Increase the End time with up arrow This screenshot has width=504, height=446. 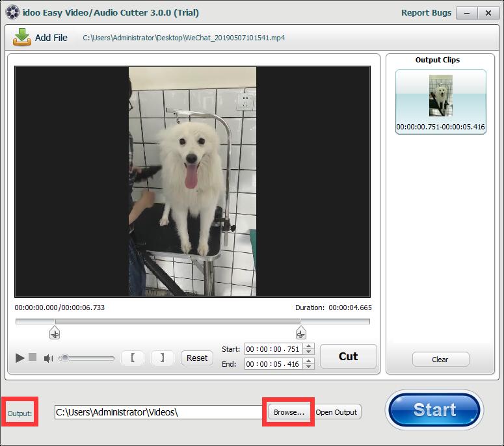[x=308, y=361]
